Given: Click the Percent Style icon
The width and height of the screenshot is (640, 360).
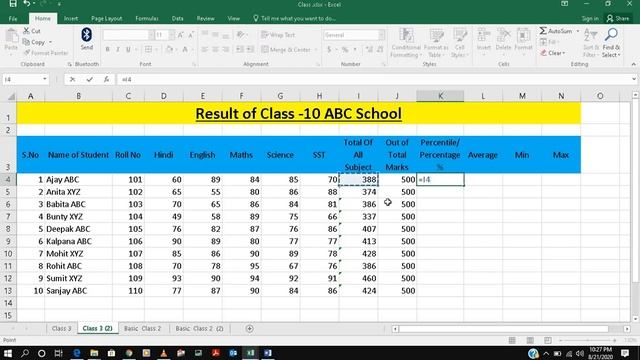Looking at the screenshot, I should [x=345, y=49].
